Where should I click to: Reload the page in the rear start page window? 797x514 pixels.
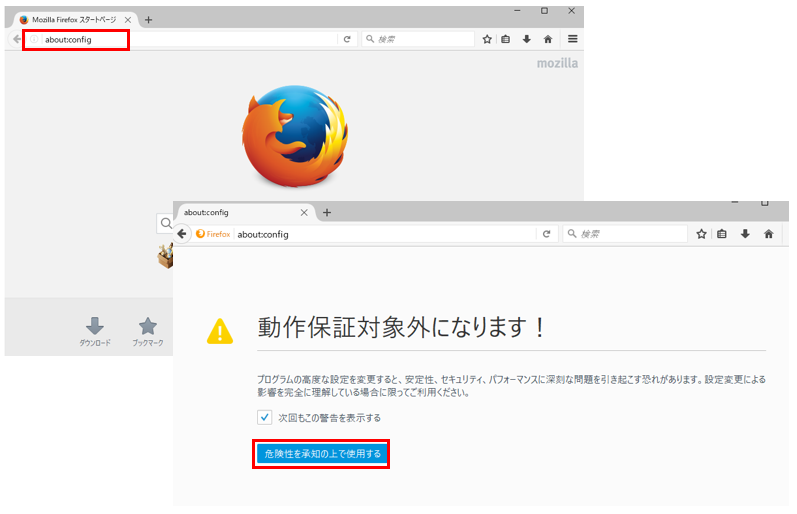(347, 39)
